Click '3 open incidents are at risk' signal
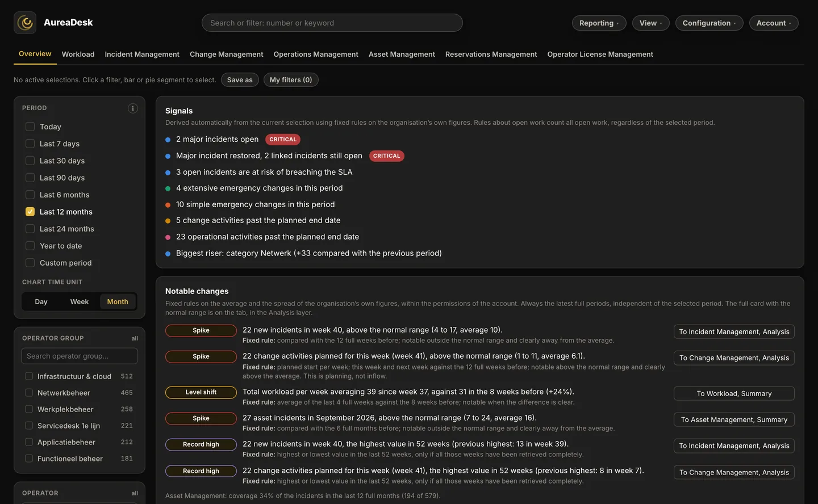The height and width of the screenshot is (504, 818). pos(264,172)
